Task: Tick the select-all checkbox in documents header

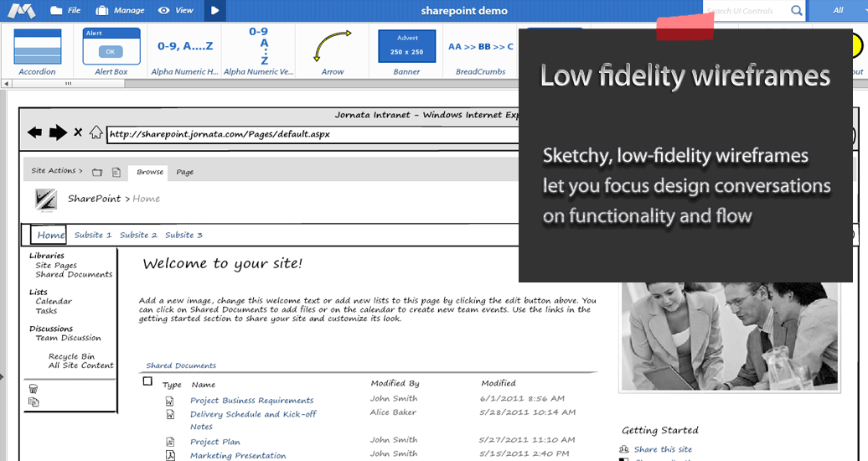Action: coord(147,381)
